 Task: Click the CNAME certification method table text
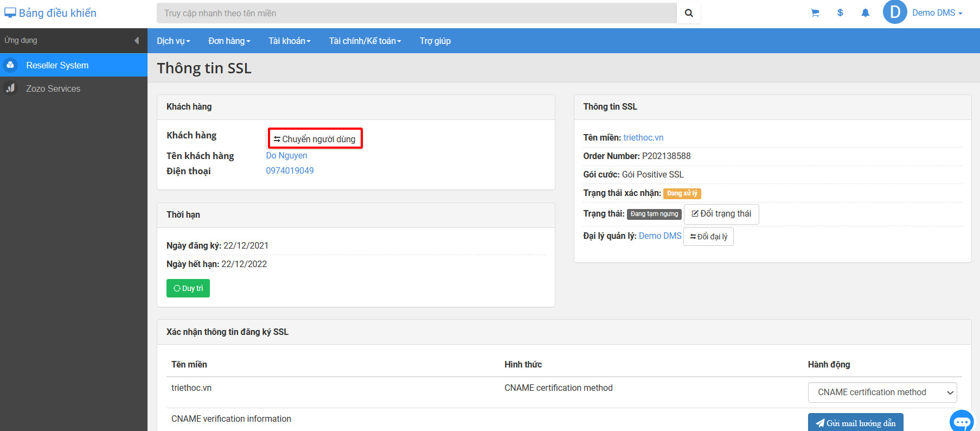(x=559, y=388)
